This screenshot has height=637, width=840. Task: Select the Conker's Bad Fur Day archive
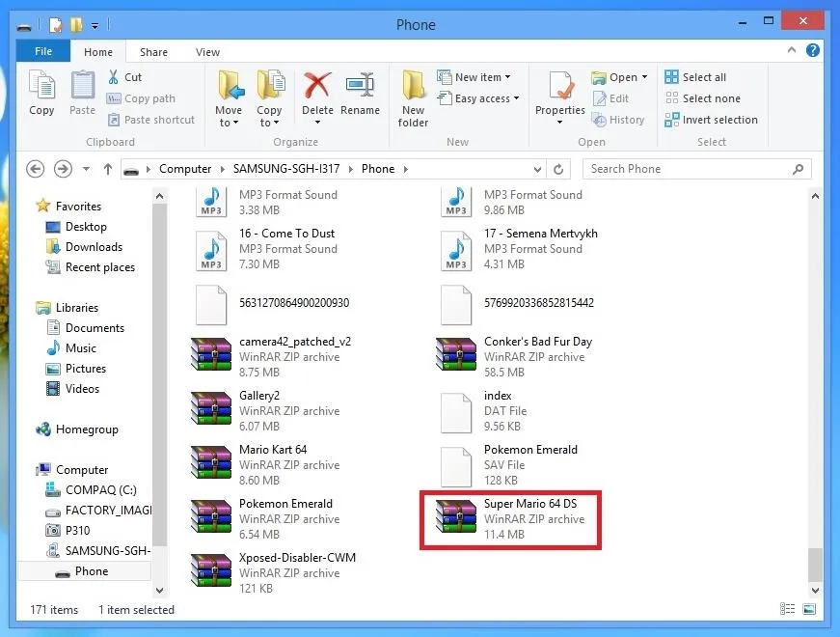click(x=514, y=357)
